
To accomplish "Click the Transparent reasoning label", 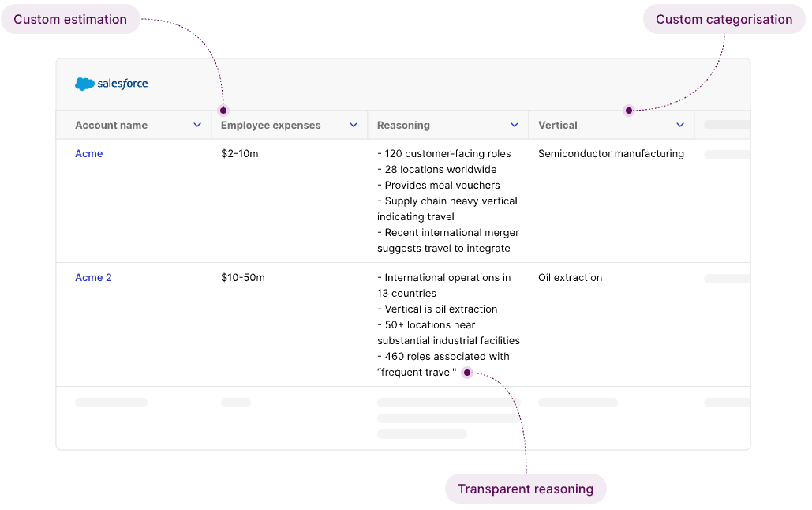I will (526, 489).
